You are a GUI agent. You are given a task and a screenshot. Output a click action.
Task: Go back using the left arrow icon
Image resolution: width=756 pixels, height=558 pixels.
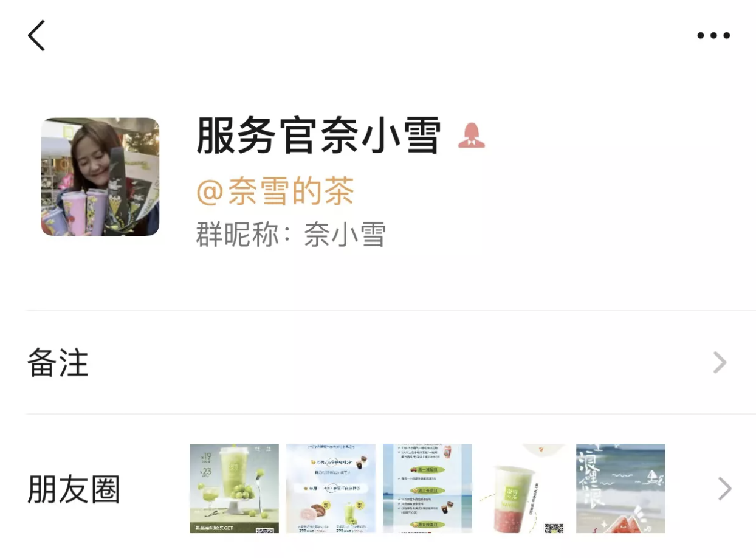tap(36, 35)
